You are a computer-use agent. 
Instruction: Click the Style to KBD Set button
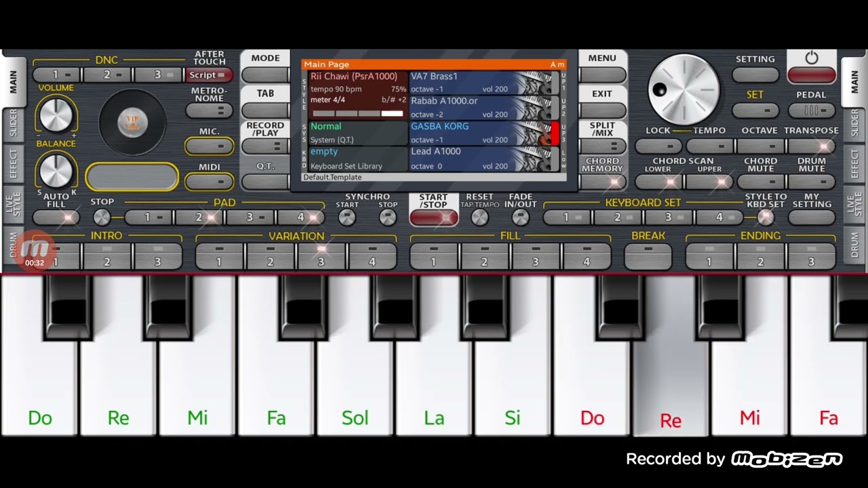click(x=766, y=217)
